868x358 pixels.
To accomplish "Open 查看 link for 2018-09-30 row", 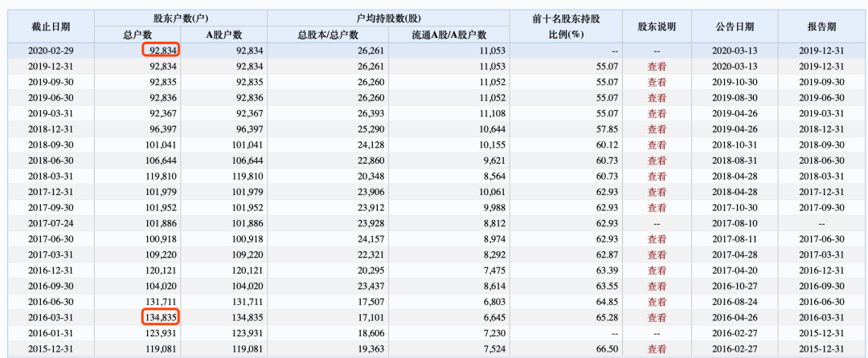I will click(x=657, y=145).
